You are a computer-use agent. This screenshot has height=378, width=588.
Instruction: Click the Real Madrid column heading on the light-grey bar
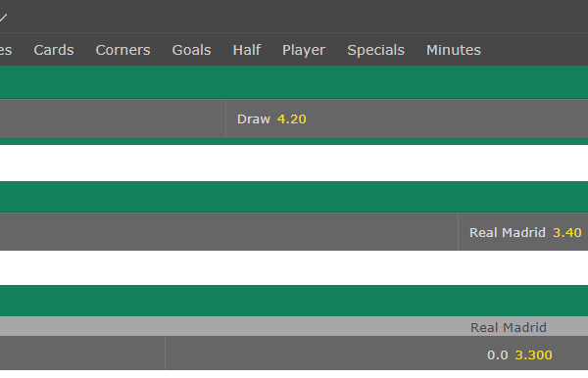[x=508, y=327]
